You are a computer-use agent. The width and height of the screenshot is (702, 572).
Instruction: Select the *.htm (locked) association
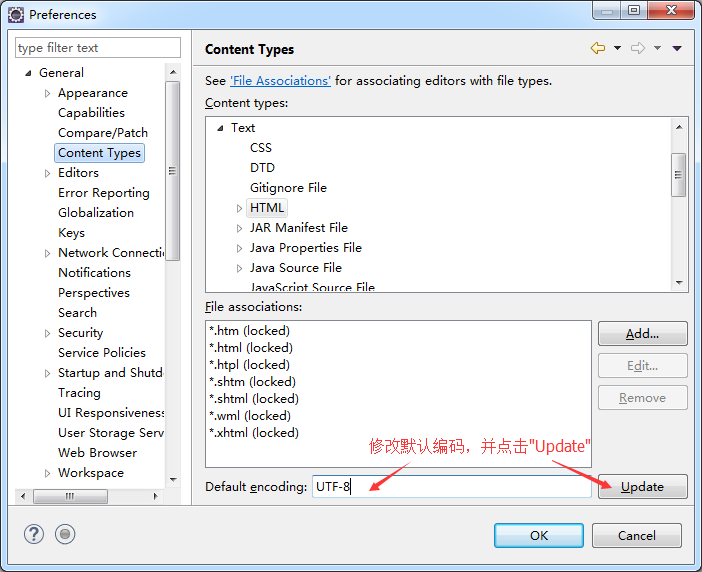coord(249,331)
